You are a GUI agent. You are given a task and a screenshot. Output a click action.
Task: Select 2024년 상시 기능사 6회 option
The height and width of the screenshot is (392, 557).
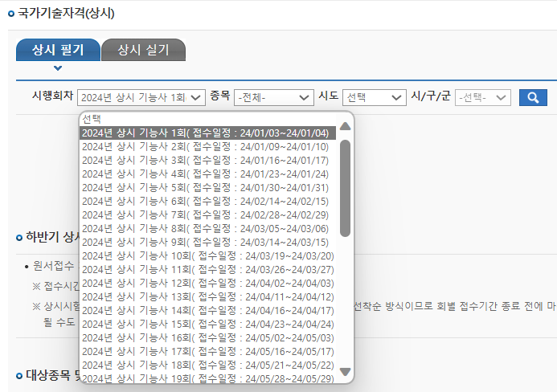(208, 202)
